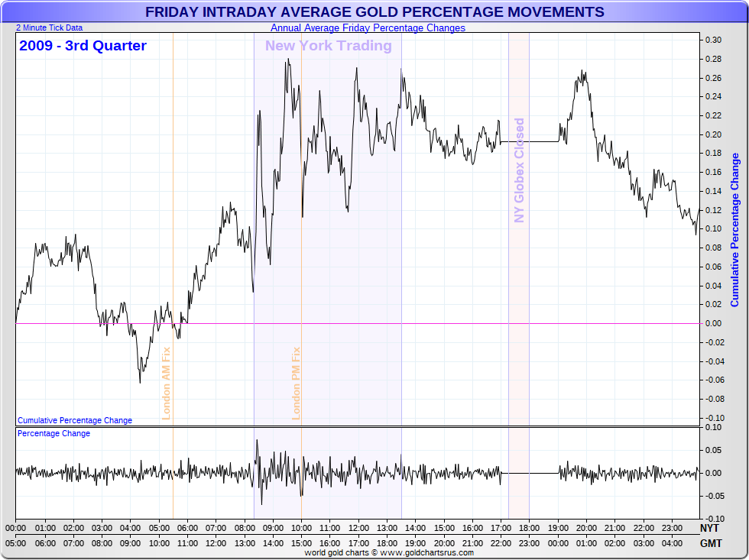The height and width of the screenshot is (560, 749).
Task: Click the '2009 - 3rd Quarter' heading
Action: click(83, 45)
